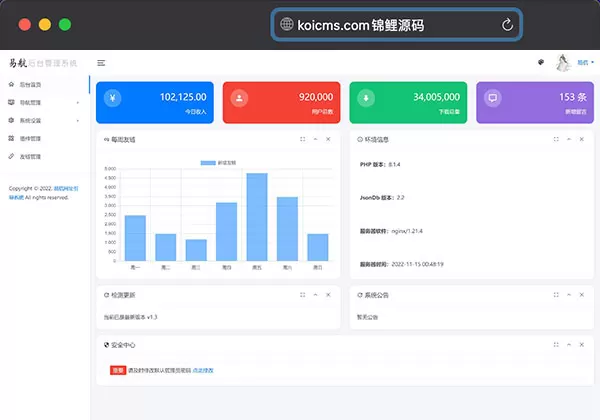The image size is (600, 420).
Task: Toggle the chart legend dataset swatch
Action: [x=208, y=163]
